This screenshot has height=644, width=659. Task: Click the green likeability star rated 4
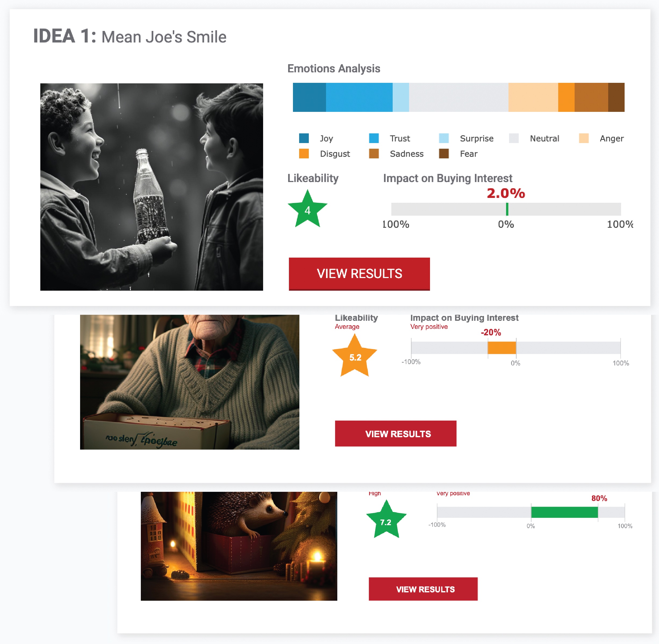(307, 210)
